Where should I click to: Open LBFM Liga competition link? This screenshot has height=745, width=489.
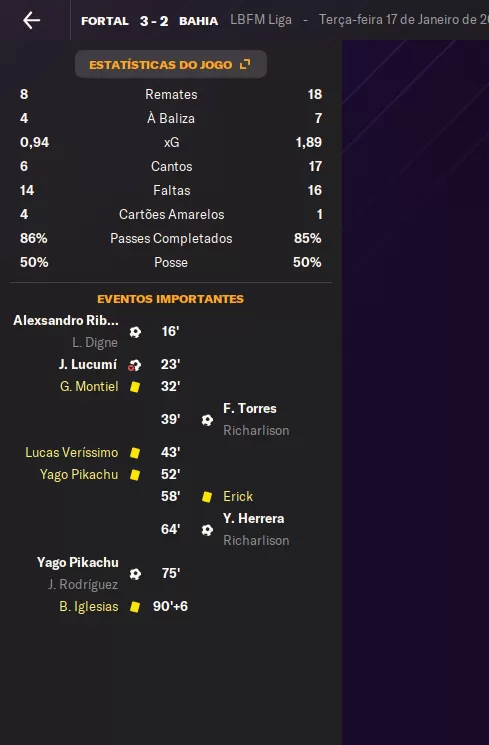(x=261, y=20)
